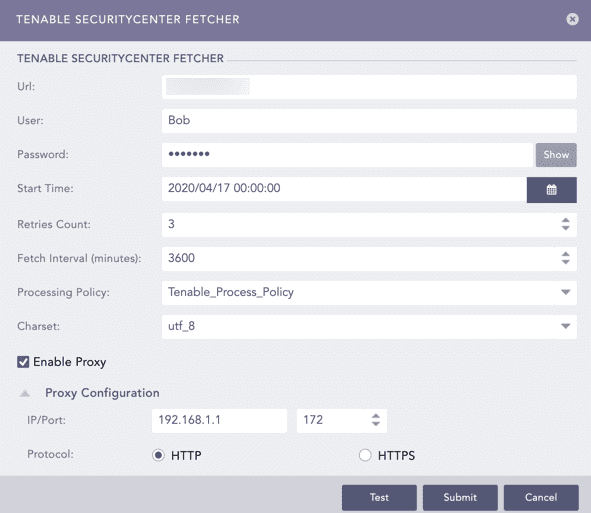Click the Cancel button

pos(541,497)
